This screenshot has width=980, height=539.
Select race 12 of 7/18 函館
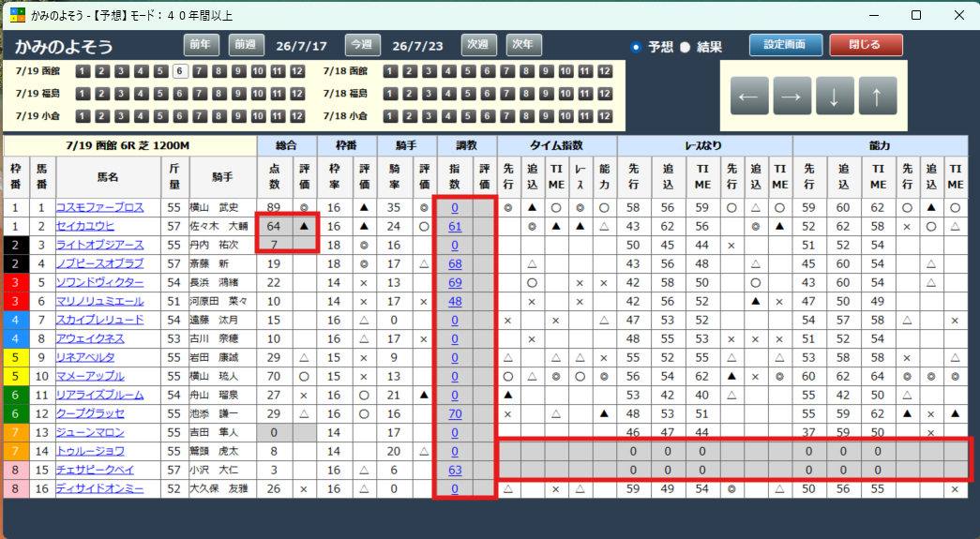[x=604, y=71]
